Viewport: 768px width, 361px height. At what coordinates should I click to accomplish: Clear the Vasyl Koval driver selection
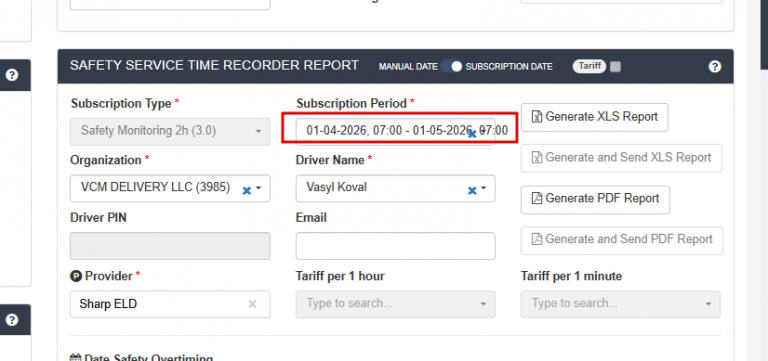click(472, 190)
